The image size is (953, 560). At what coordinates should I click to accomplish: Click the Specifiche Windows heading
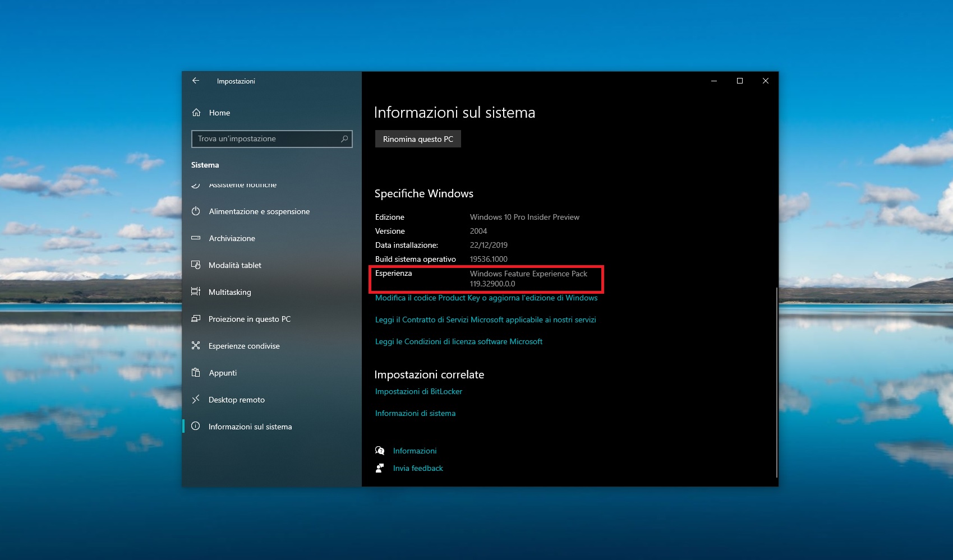coord(424,193)
